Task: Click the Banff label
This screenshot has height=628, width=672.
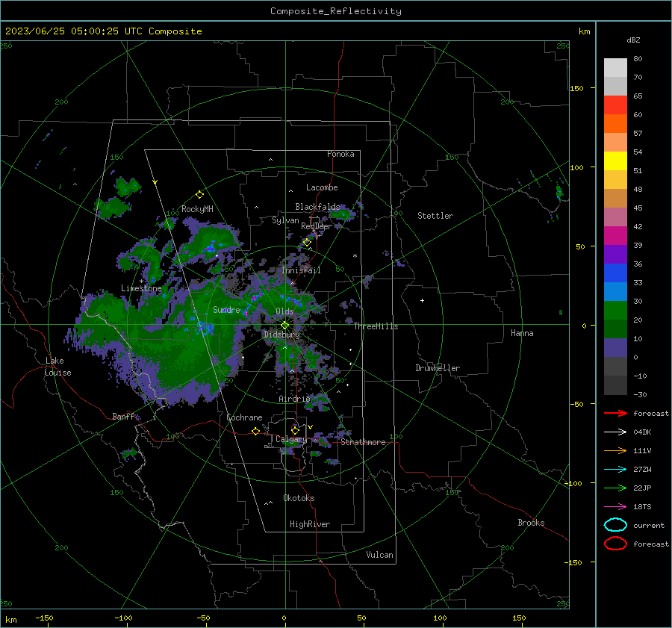Action: click(x=123, y=416)
